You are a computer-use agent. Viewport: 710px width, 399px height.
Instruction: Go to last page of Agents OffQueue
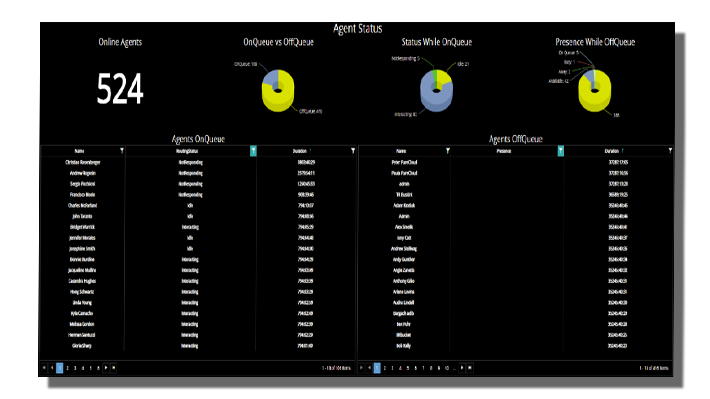point(470,368)
